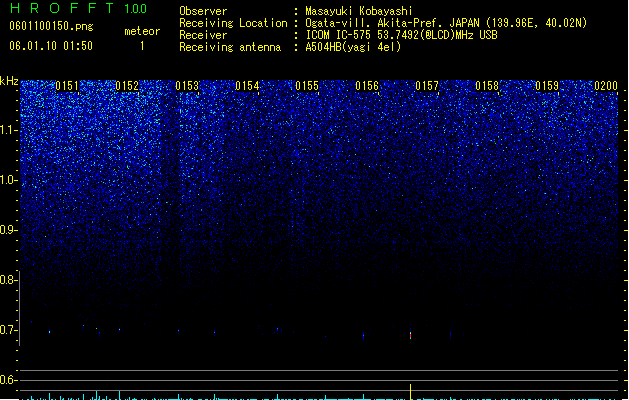The height and width of the screenshot is (400, 629).
Task: Select the 0153 time marker
Action: pos(187,85)
